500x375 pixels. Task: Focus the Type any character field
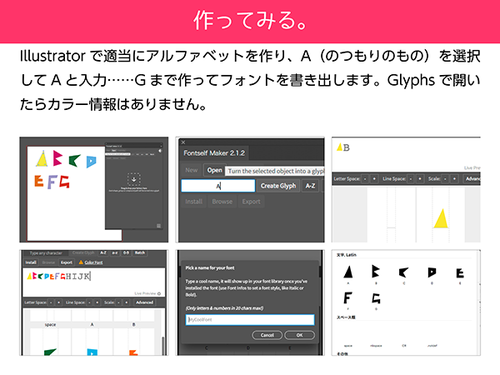46,253
